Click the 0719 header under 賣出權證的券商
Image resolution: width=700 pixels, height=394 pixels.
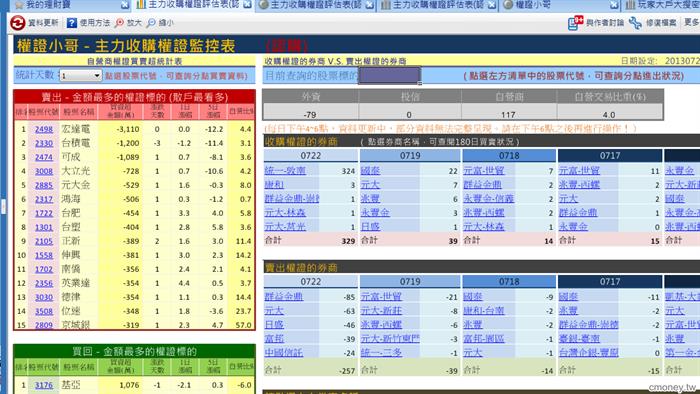click(x=410, y=282)
